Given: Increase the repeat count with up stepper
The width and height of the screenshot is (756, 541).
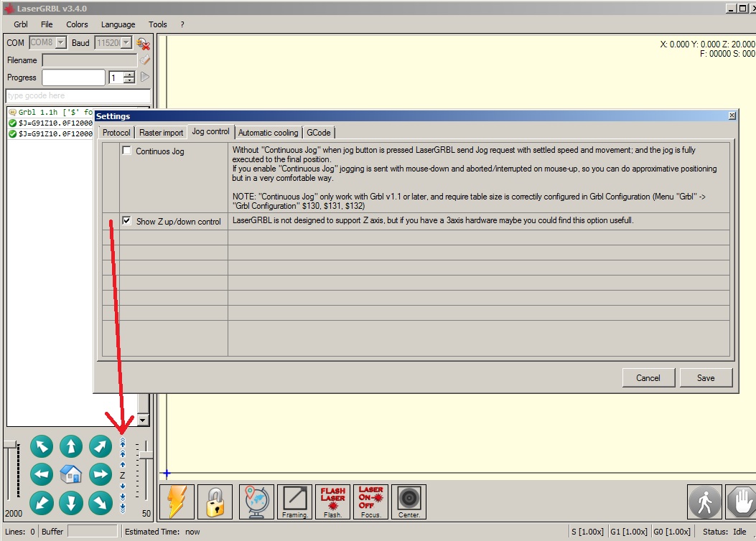Looking at the screenshot, I should pyautogui.click(x=129, y=74).
